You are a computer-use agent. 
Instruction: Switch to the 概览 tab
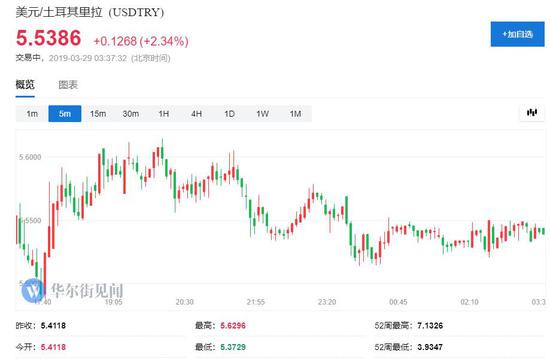point(25,85)
